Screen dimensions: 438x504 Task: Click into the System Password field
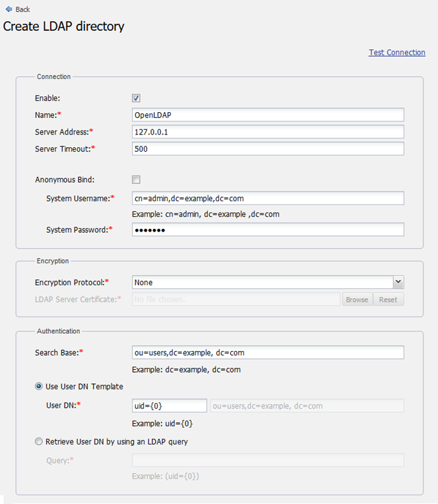point(268,230)
